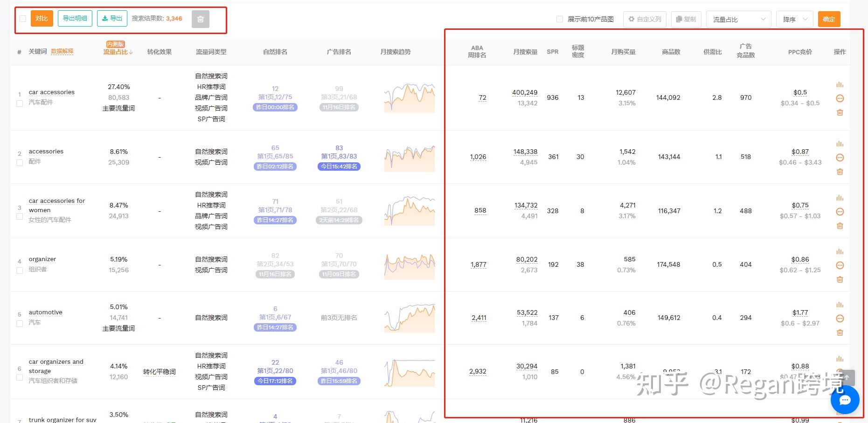Viewport: 868px width, 423px height.
Task: Tick the checkbox for car accessories keyword
Action: [x=20, y=104]
